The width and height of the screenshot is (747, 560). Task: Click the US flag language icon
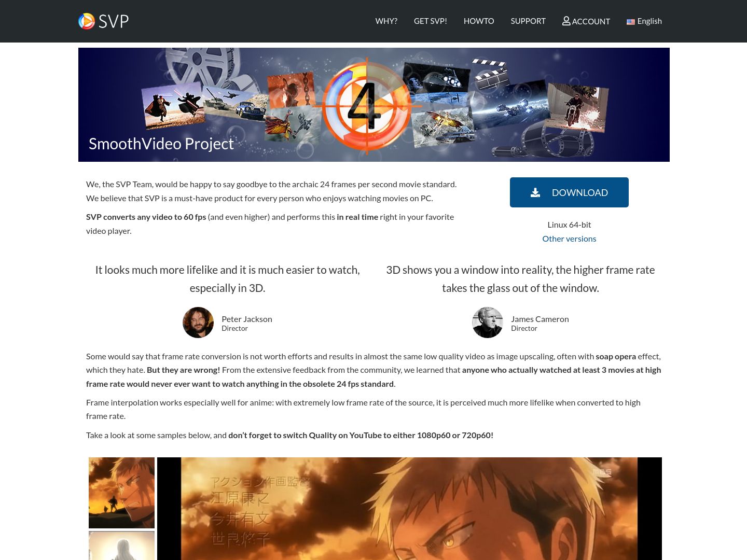631,22
